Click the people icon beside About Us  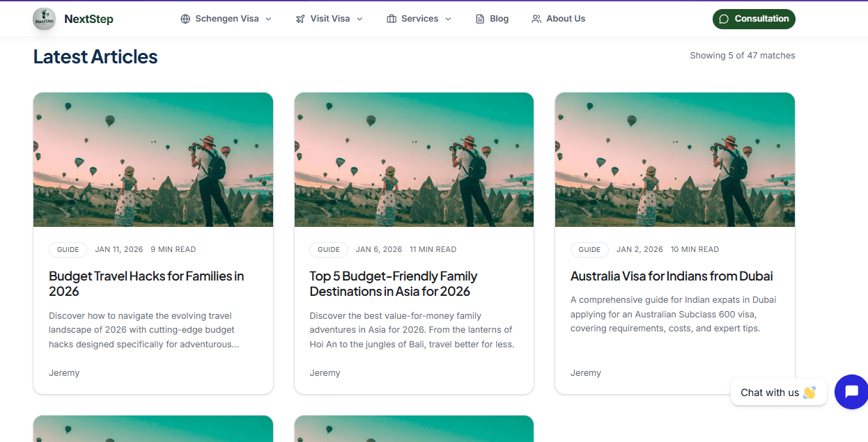pos(536,19)
